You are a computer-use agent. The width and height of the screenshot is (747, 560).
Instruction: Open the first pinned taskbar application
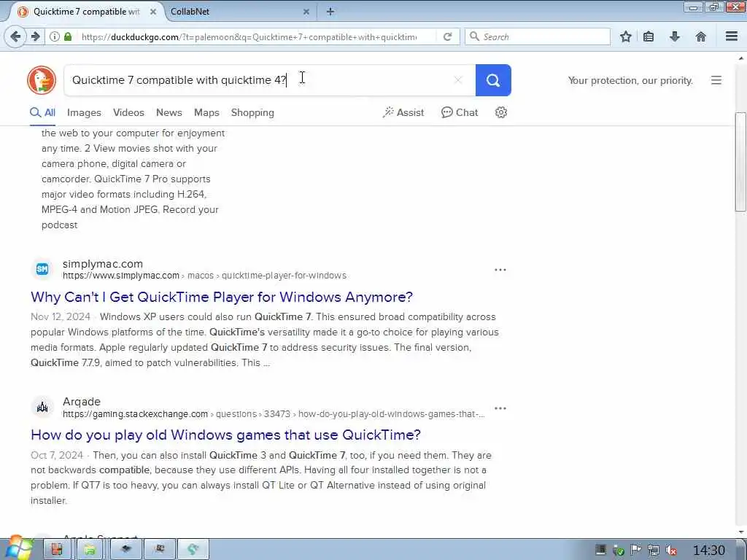tap(57, 550)
